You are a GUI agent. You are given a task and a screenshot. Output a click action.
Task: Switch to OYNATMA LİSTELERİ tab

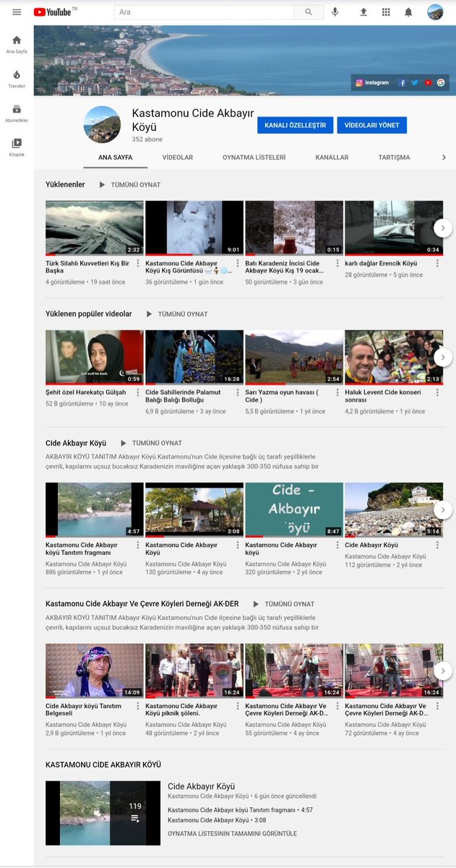coord(254,157)
